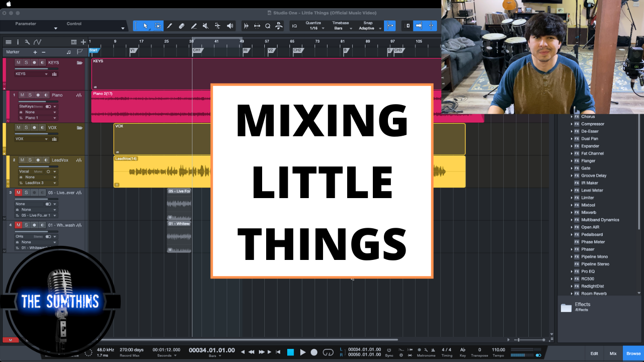Viewport: 644px width, 362px height.
Task: Select the Mute tool
Action: pyautogui.click(x=205, y=26)
